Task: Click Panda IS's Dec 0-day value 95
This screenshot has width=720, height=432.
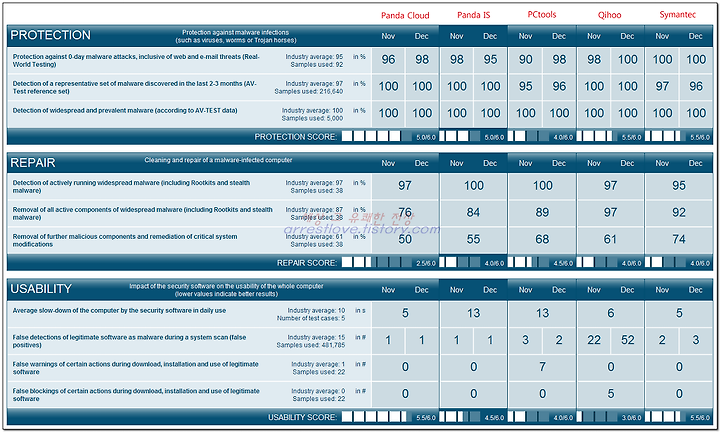Action: click(490, 60)
